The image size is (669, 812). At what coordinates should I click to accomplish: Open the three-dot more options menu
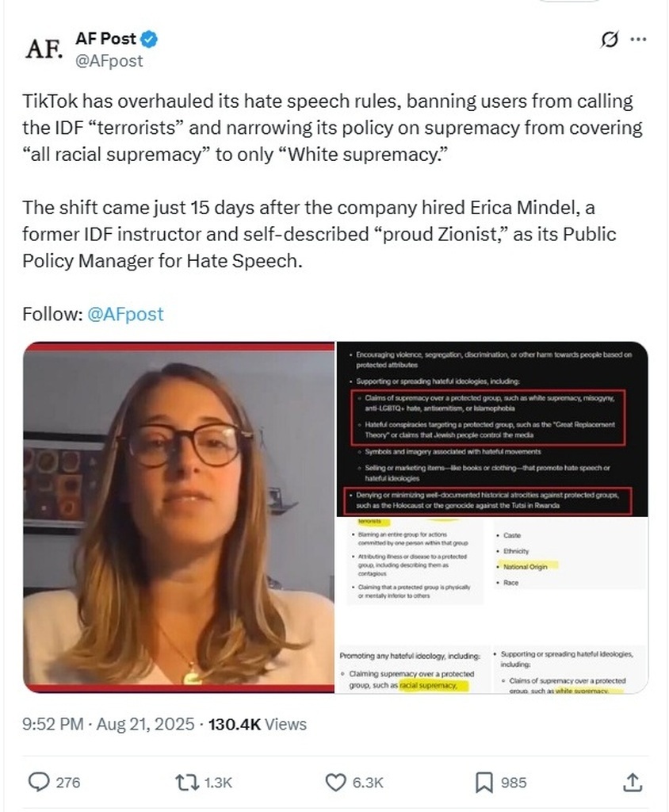coord(638,40)
